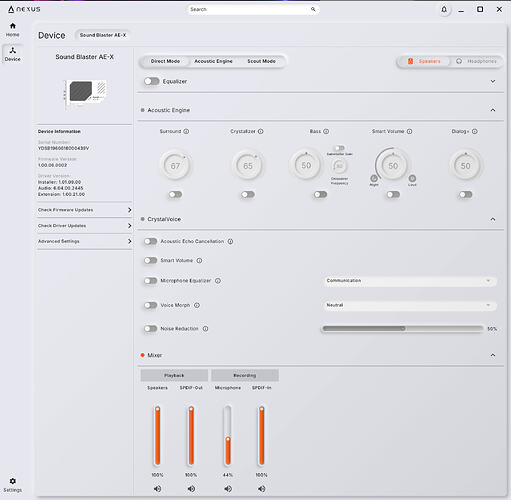This screenshot has height=500, width=511.
Task: Collapse the Acoustic Engine section
Action: [x=493, y=110]
